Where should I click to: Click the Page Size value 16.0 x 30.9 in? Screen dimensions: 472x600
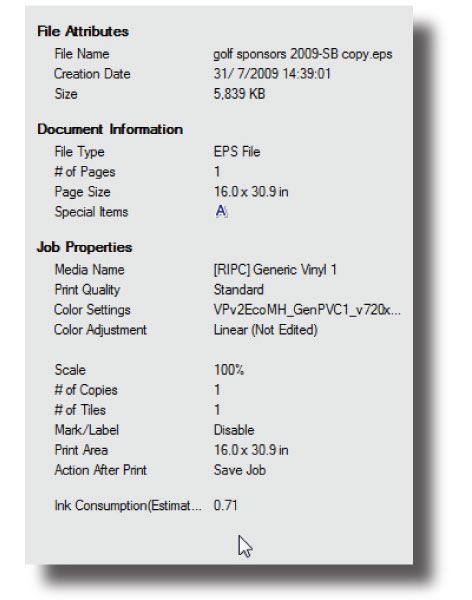(251, 192)
